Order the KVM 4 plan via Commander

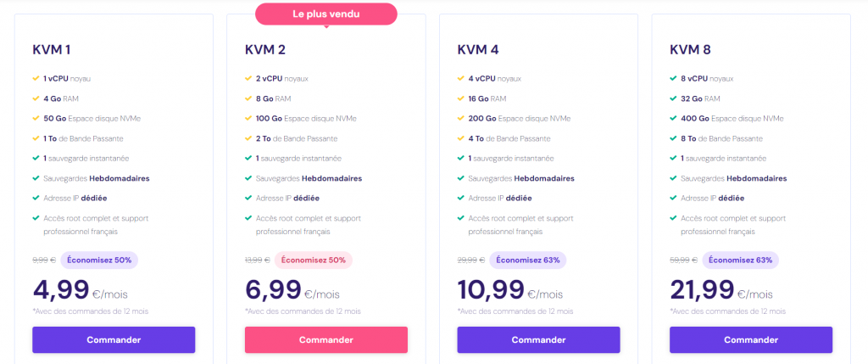tap(538, 339)
